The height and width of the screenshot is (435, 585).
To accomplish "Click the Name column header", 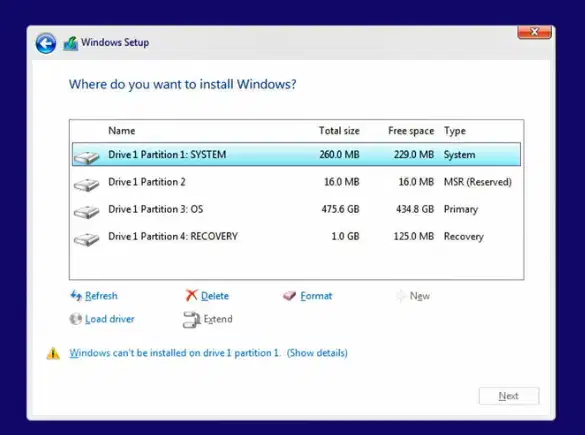I will pos(122,131).
